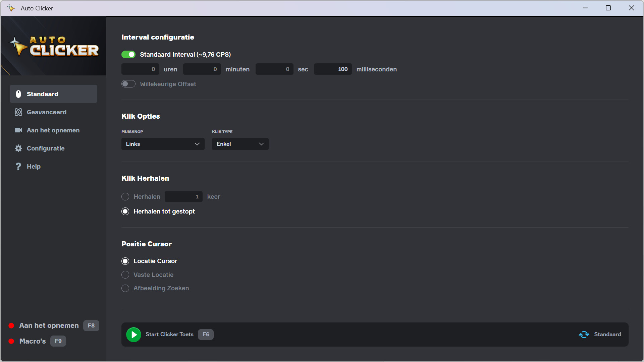Viewport: 644px width, 362px height.
Task: Click the blue sync arrows icon
Action: pyautogui.click(x=584, y=334)
